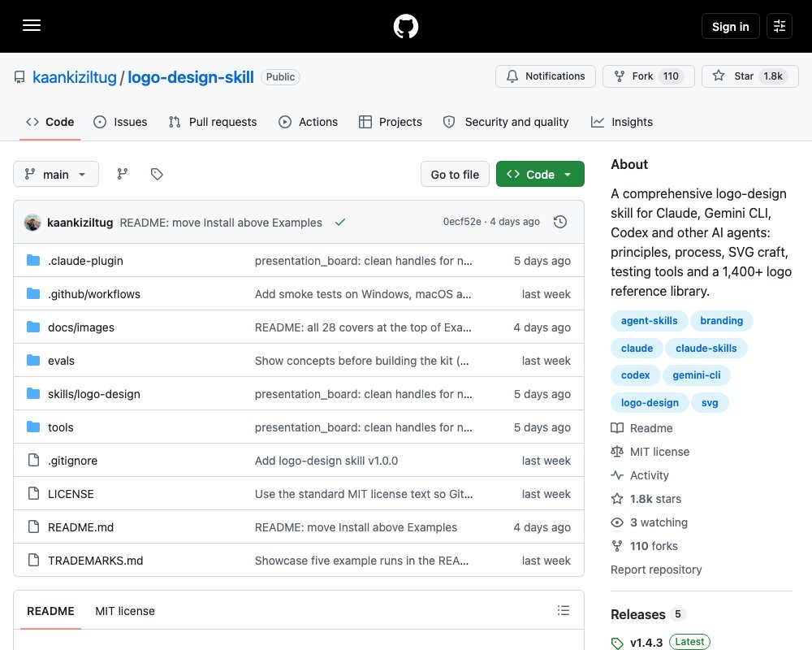Expand the green Code dropdown
Screen dimensions: 812x650
point(540,174)
